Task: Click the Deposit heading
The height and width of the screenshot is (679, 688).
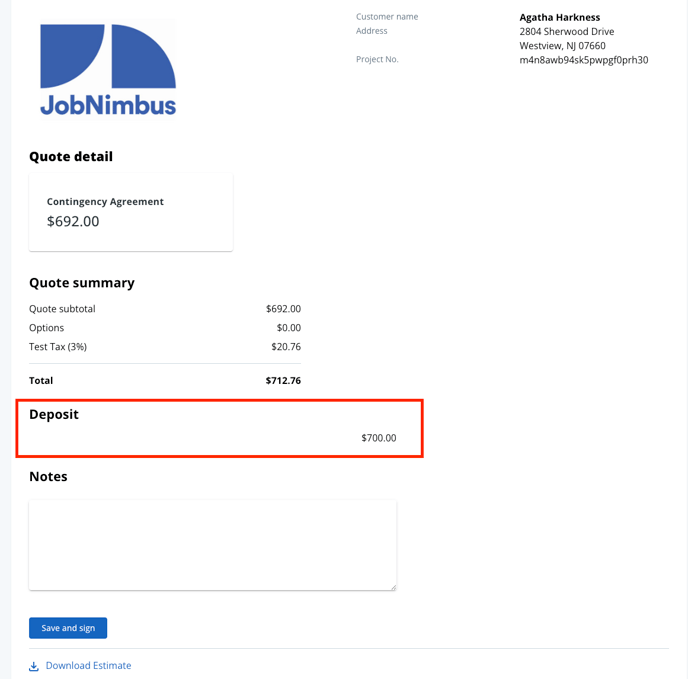Action: (54, 414)
